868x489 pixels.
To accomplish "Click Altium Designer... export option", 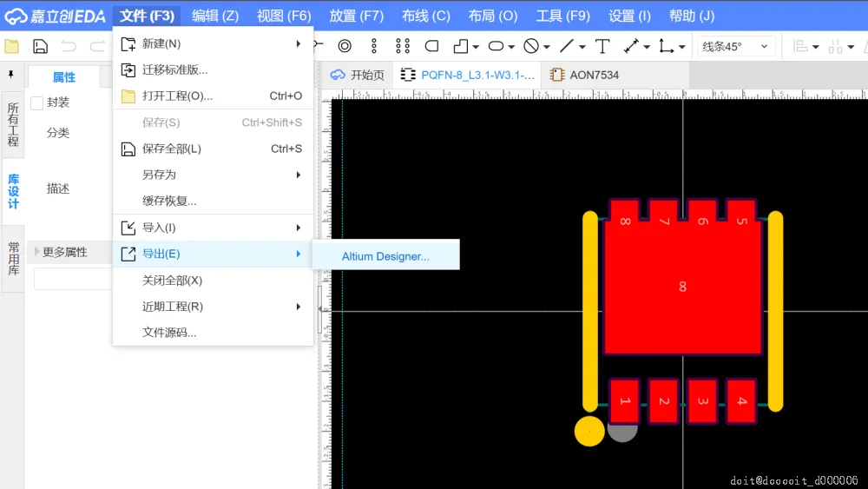I will [386, 256].
